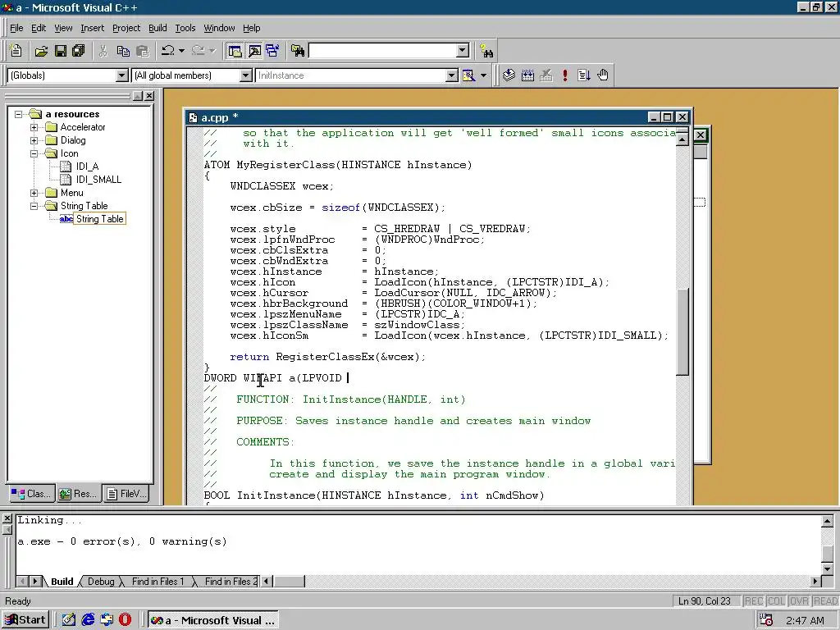Open the Edit menu
This screenshot has height=630, width=840.
click(x=39, y=28)
